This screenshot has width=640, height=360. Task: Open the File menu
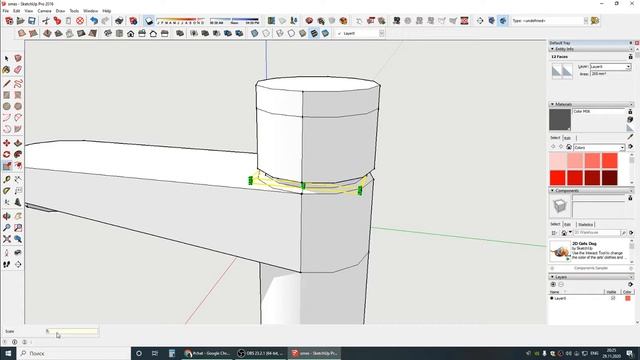coord(6,11)
